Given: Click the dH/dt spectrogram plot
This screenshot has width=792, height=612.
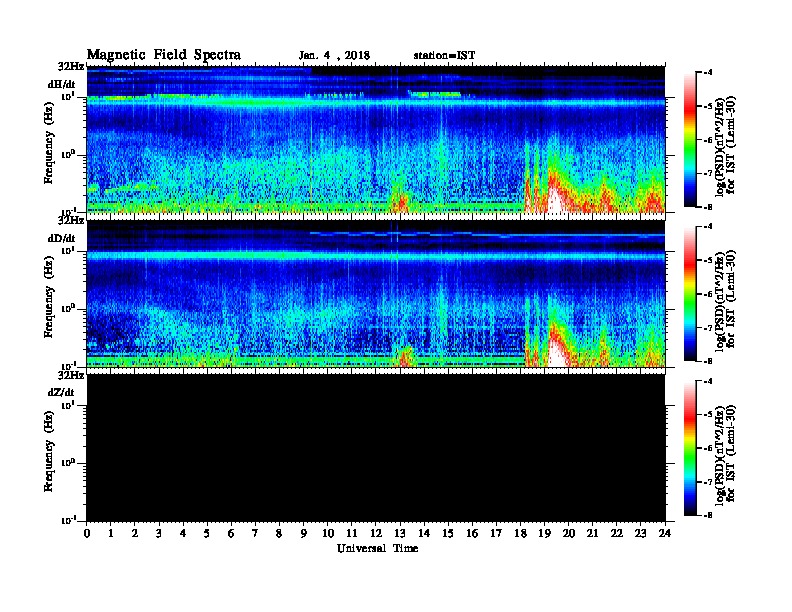Looking at the screenshot, I should (x=376, y=139).
